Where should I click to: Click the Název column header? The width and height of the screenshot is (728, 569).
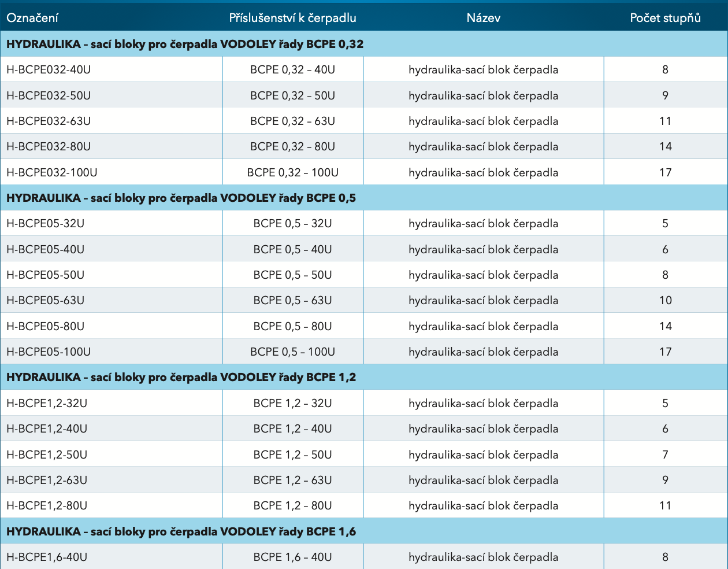point(484,18)
